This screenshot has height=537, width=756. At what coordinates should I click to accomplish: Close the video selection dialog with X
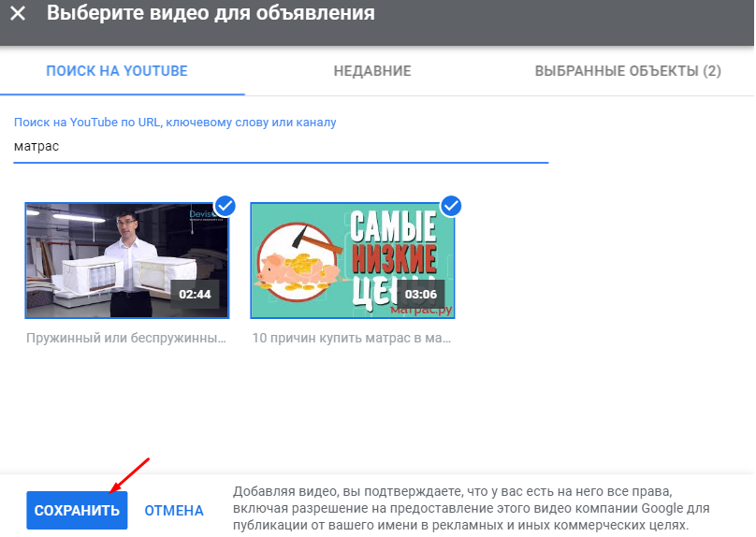pyautogui.click(x=18, y=14)
